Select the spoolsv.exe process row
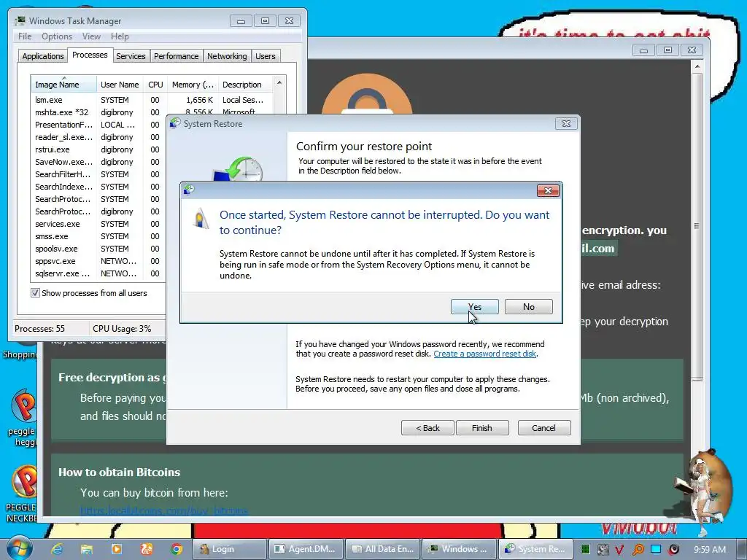The height and width of the screenshot is (560, 747). [x=98, y=249]
